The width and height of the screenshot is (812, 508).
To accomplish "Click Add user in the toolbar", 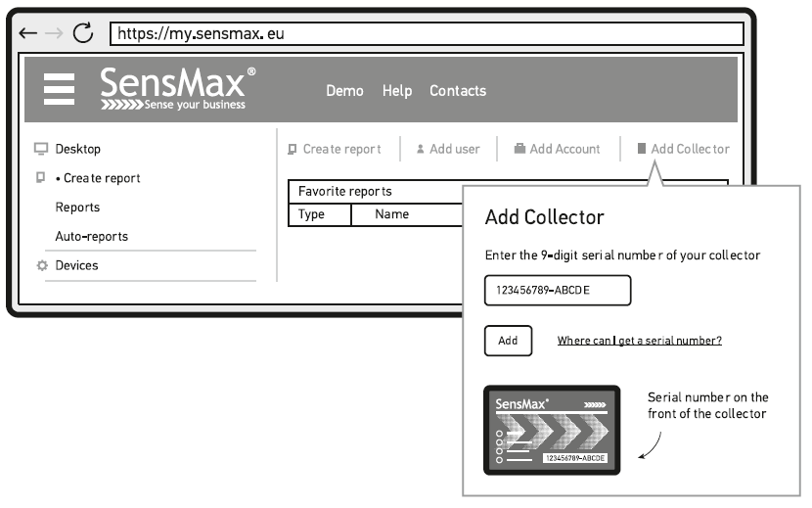I will click(455, 150).
